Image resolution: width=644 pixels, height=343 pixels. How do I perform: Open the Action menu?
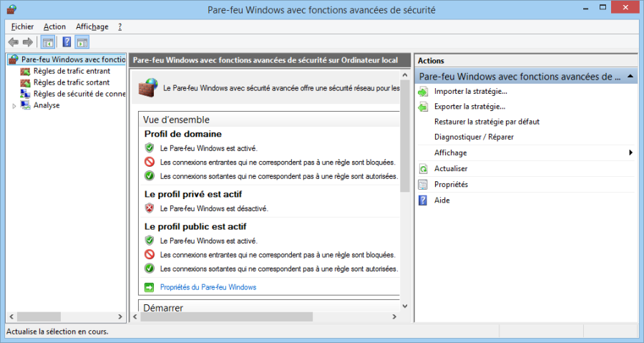click(54, 26)
